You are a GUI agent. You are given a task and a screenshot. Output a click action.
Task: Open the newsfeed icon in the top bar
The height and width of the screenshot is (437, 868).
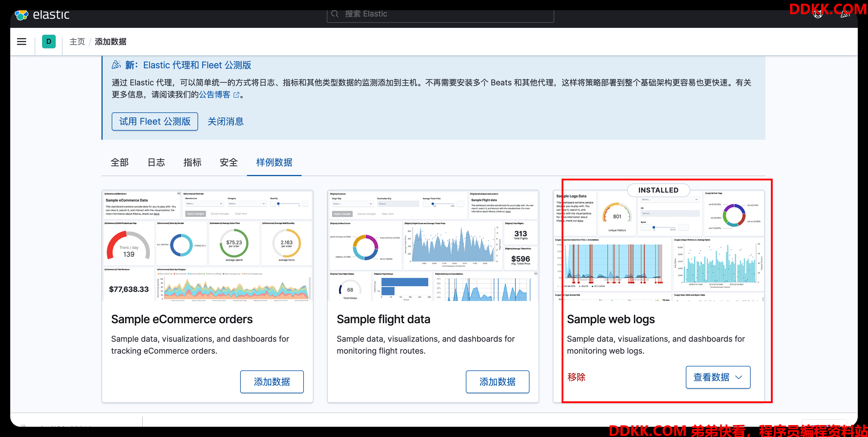(844, 14)
